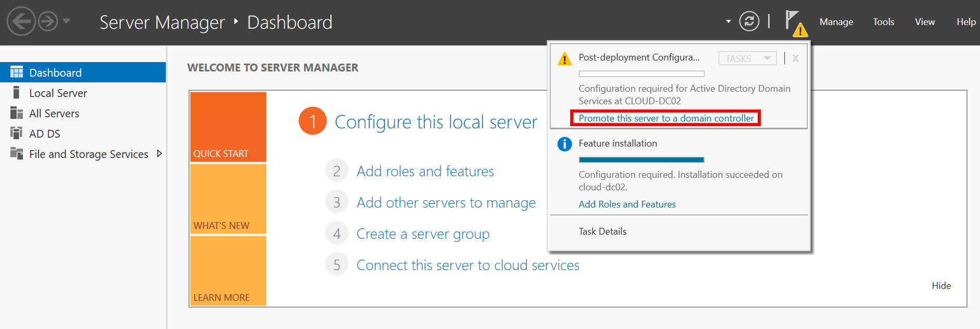Screen dimensions: 980x329
Task: Hide the welcome tile
Action: (x=941, y=285)
